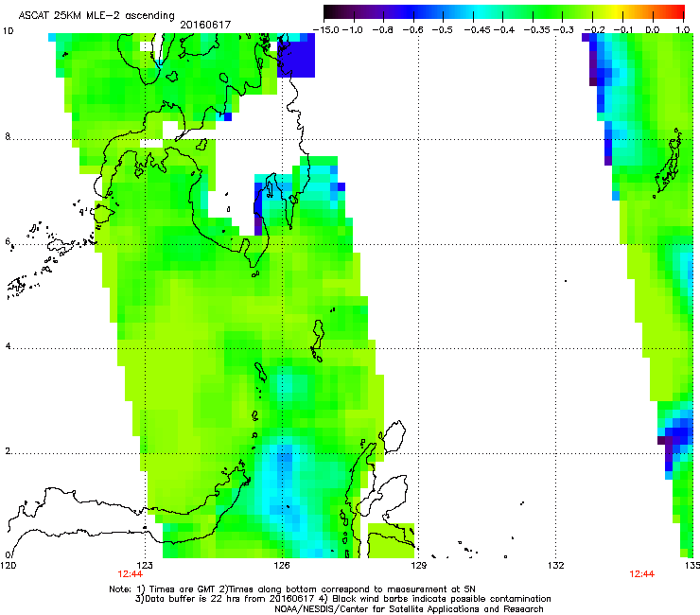Click the '-0.6' color bar label
This screenshot has height=615, width=700.
(x=412, y=30)
